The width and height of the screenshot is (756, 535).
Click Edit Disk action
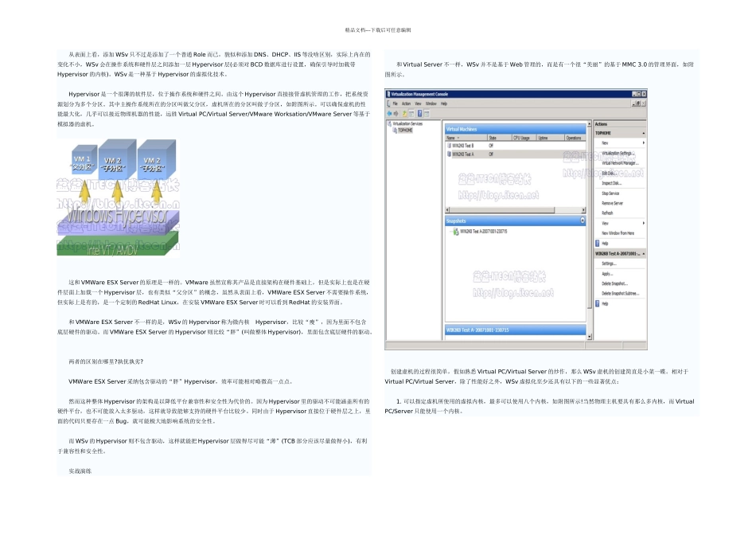click(608, 173)
